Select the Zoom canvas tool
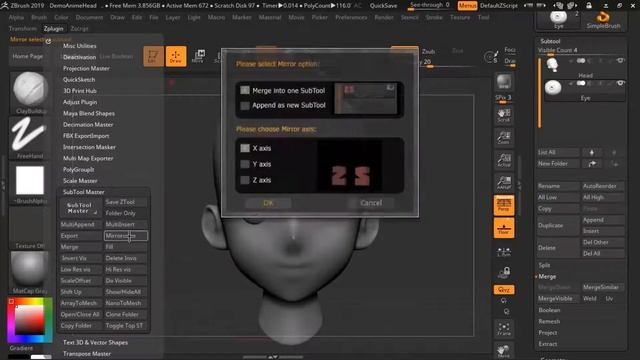Image resolution: width=640 pixels, height=360 pixels. click(x=504, y=138)
